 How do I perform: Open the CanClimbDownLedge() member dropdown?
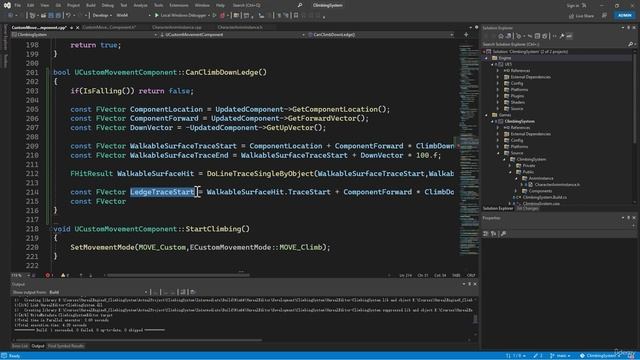click(380, 35)
